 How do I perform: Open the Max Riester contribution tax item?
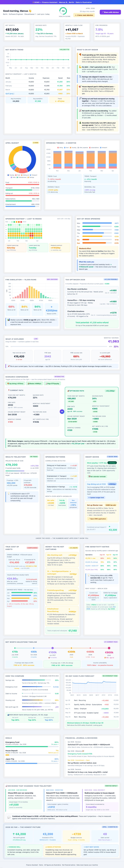(92, 291)
